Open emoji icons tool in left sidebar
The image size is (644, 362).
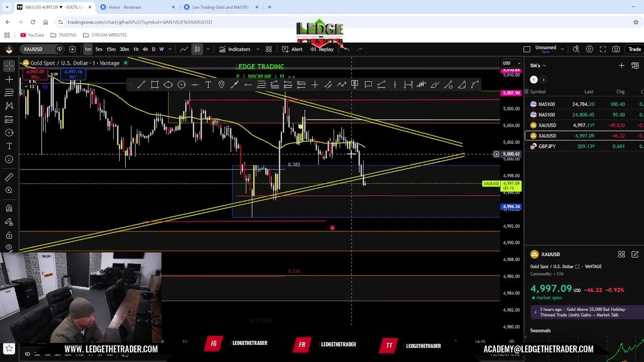click(9, 159)
